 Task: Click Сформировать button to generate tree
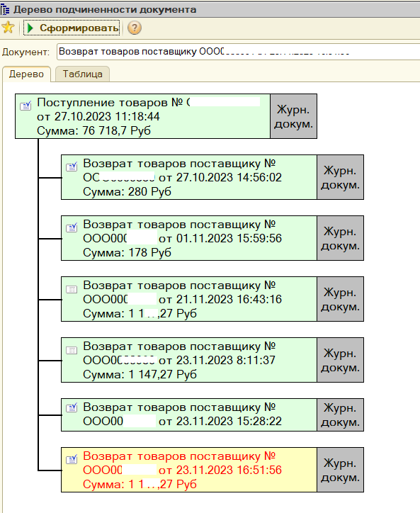click(72, 28)
